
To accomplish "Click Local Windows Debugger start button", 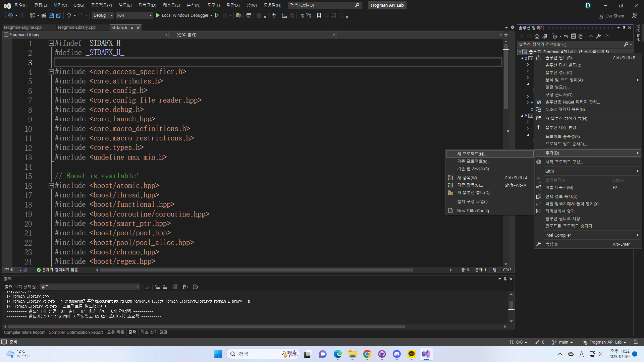I will (184, 15).
